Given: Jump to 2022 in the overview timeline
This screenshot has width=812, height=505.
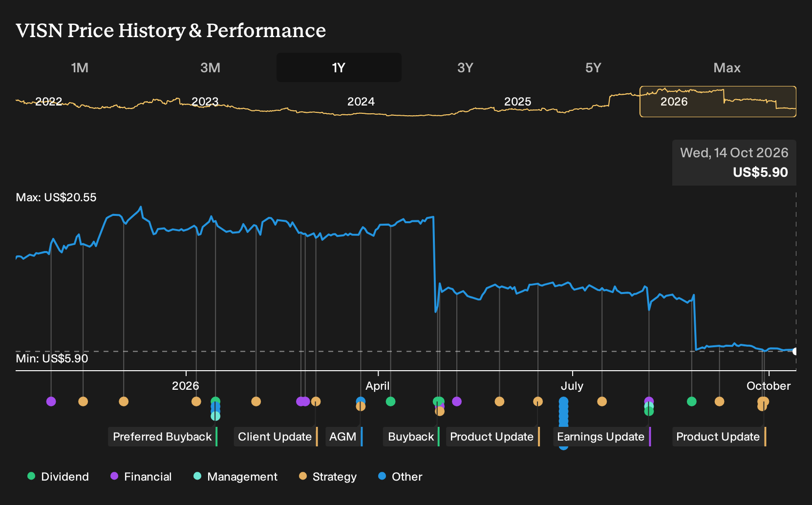Looking at the screenshot, I should point(48,102).
